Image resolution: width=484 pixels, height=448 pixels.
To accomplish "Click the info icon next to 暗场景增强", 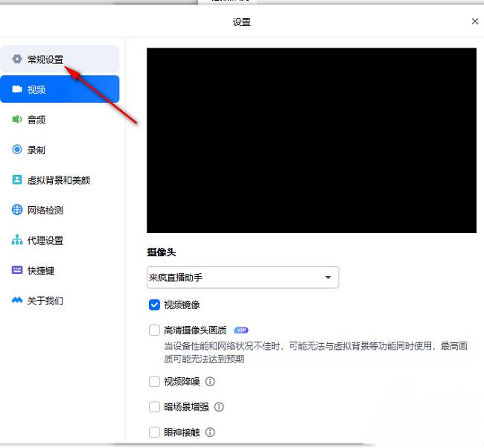I will [x=219, y=407].
